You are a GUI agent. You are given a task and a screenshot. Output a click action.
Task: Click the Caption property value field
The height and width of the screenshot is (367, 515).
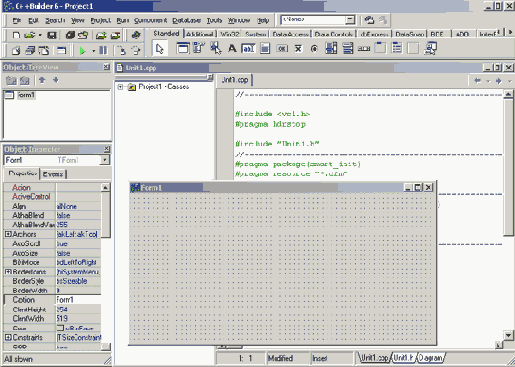tap(78, 299)
